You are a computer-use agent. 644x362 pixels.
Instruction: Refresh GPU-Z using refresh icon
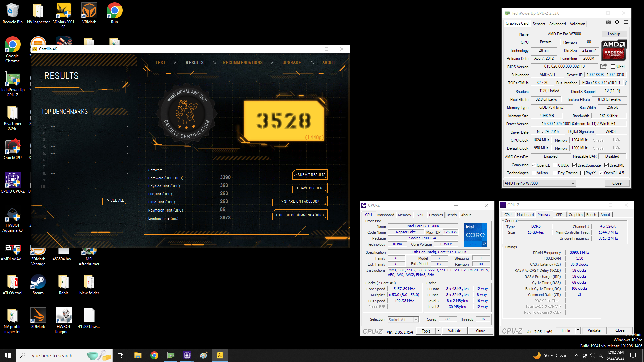[617, 22]
